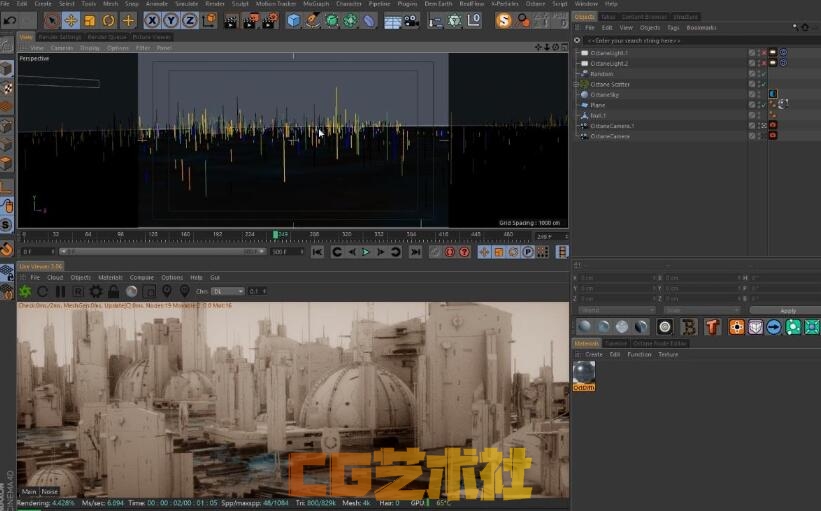Select OctaneCamera.1 object

point(612,126)
